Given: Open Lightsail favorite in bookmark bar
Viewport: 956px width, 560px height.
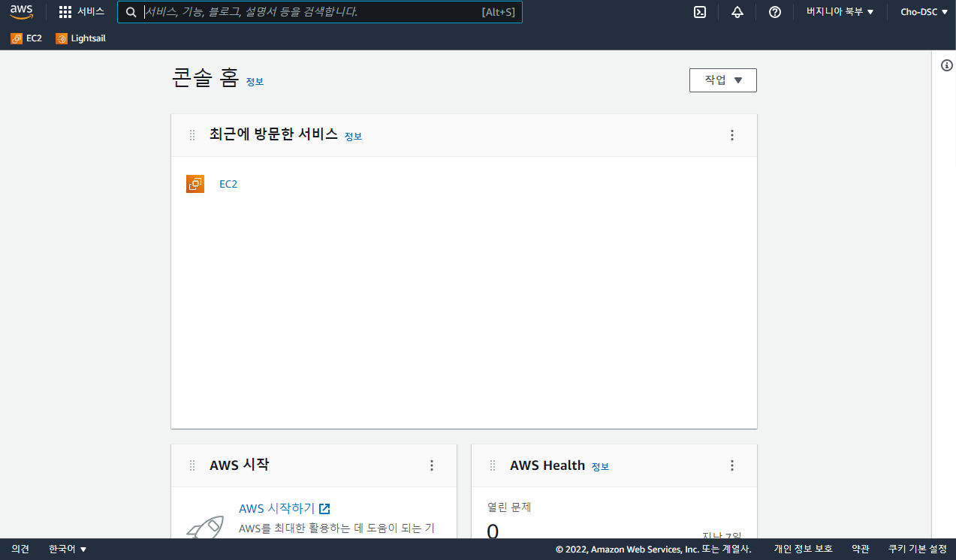Looking at the screenshot, I should pyautogui.click(x=80, y=38).
